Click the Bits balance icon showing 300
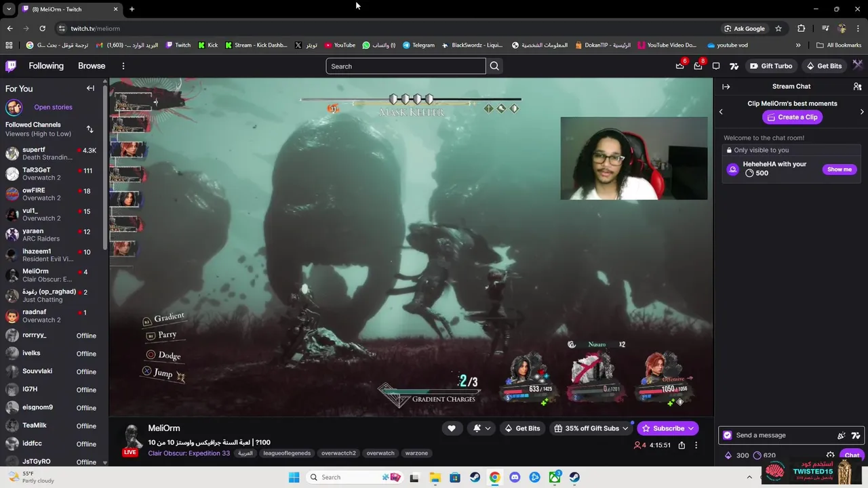868x488 pixels. (729, 455)
